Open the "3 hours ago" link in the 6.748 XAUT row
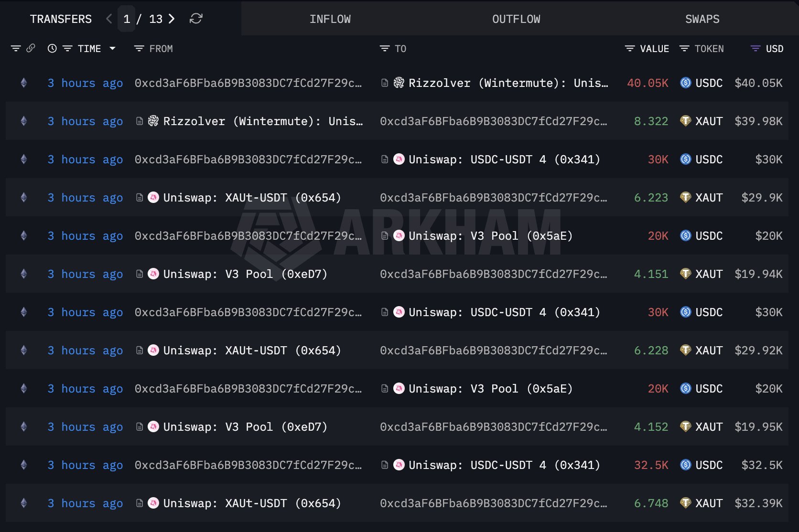The height and width of the screenshot is (532, 799). click(x=85, y=503)
